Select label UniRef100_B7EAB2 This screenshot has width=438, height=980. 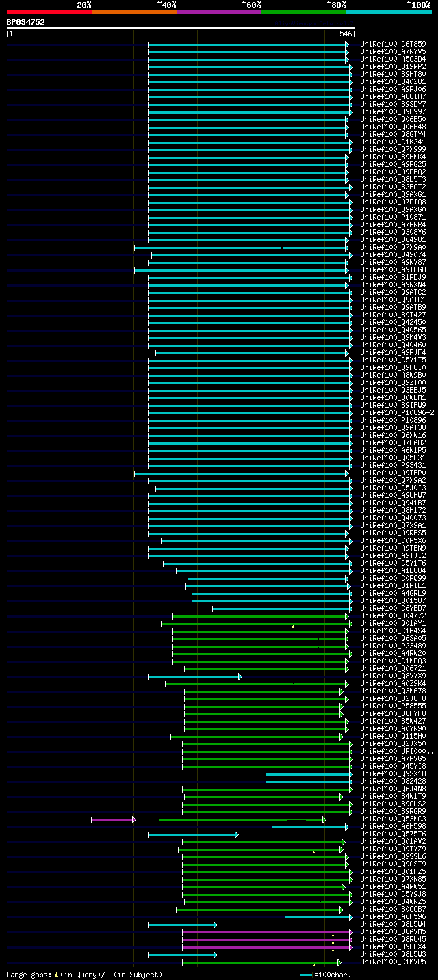393,443
